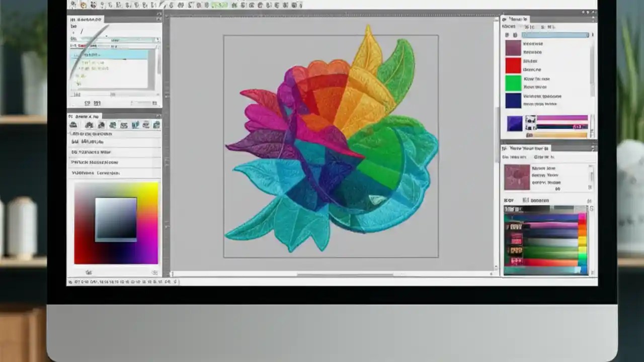Open the dropdown in the top-left panel field
The height and width of the screenshot is (362, 644).
(x=157, y=39)
